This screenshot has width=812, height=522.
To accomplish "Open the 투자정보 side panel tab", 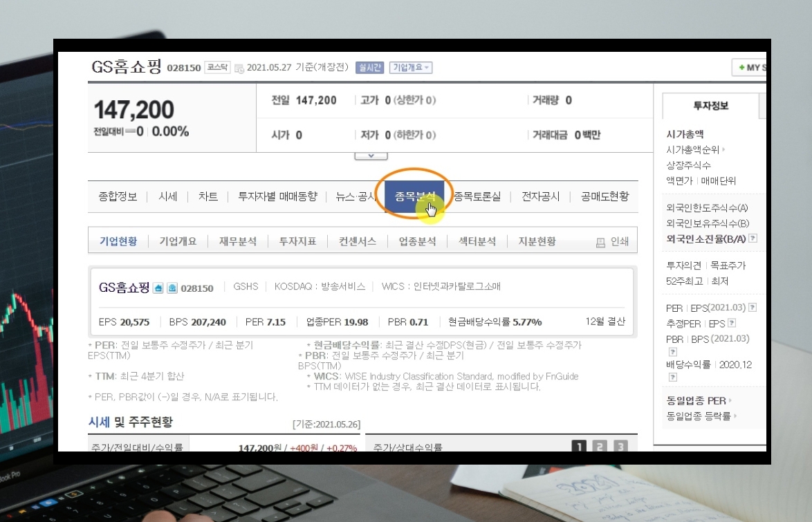I will [x=710, y=106].
